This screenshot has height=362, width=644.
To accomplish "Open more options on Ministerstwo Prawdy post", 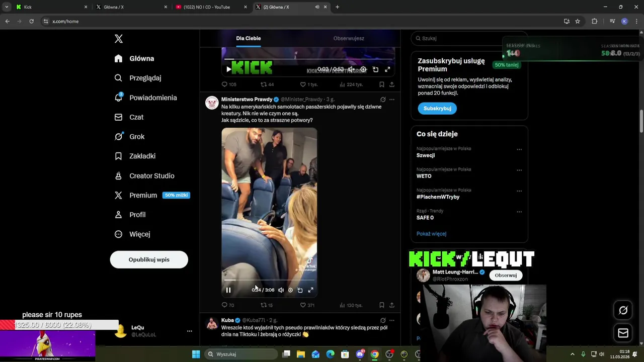I will tap(392, 100).
